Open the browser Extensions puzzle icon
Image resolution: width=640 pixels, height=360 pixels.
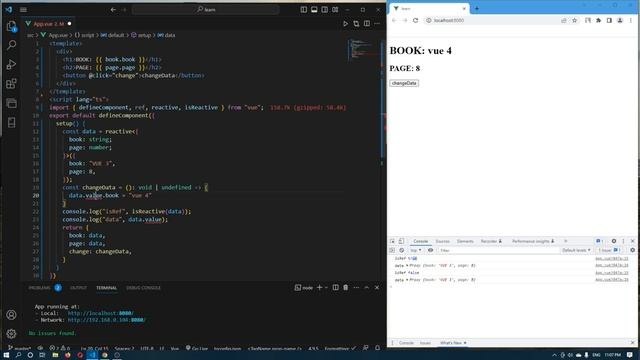(x=598, y=20)
